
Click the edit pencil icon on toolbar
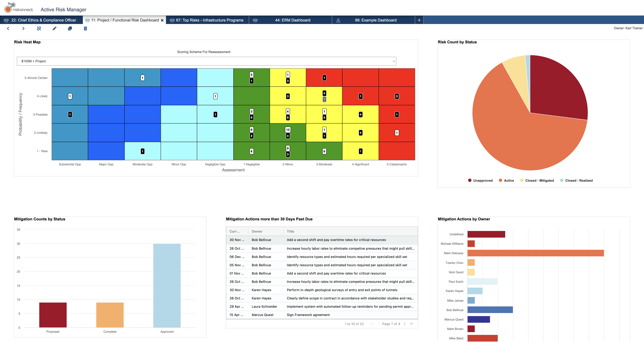tap(54, 29)
